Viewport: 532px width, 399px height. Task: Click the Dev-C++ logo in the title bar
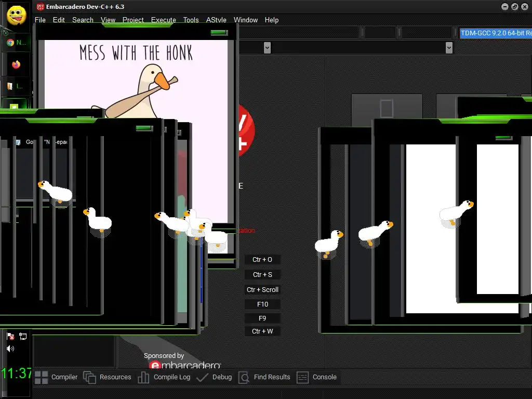[41, 6]
